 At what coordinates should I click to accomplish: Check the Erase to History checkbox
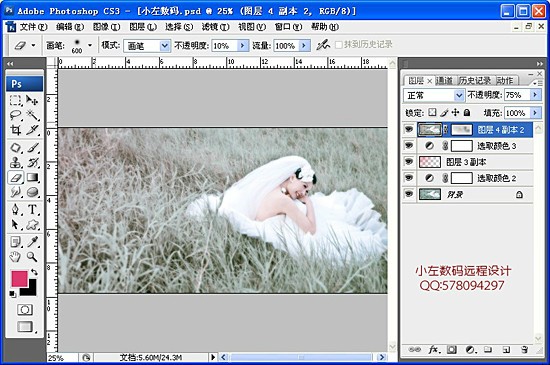click(x=338, y=45)
